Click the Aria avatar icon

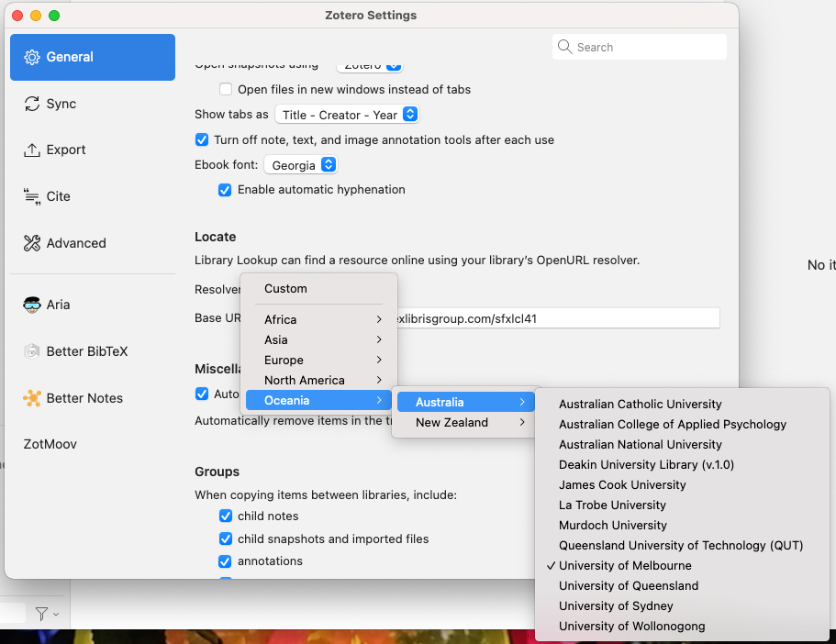(32, 305)
